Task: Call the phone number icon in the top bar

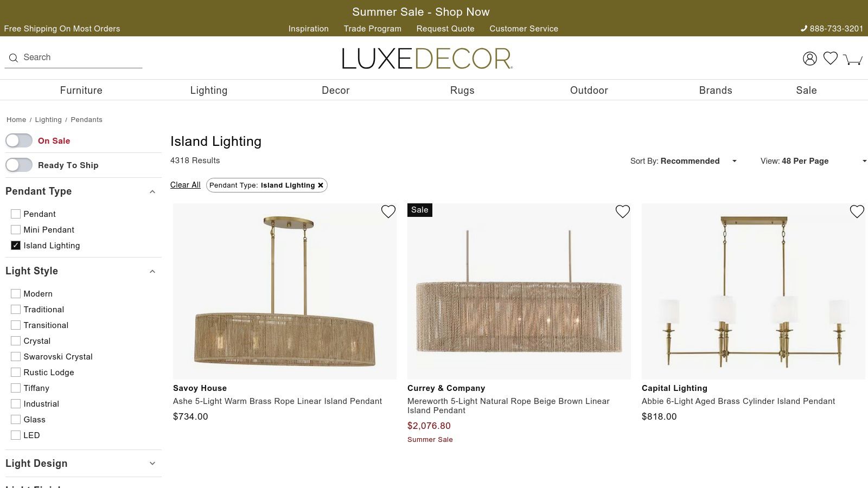Action: [x=804, y=28]
